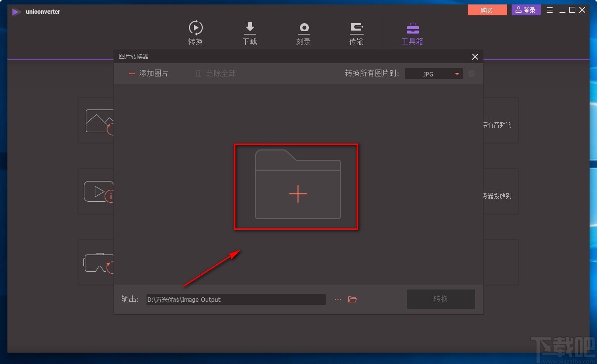Click the uniconverter play logo icon
The height and width of the screenshot is (364, 597).
[15, 11]
